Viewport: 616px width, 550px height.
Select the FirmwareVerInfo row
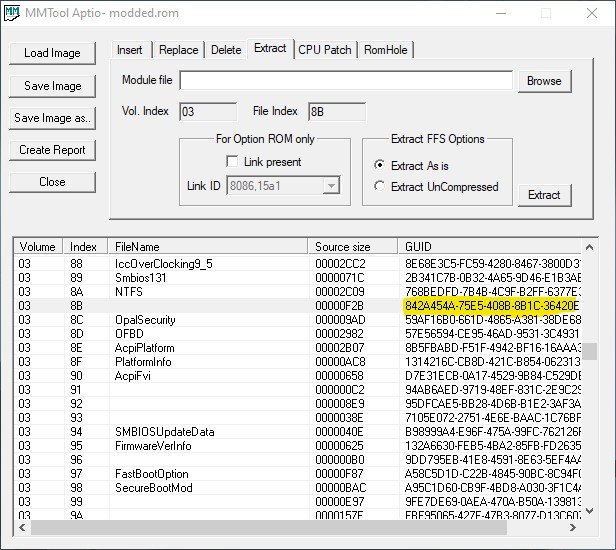click(298, 446)
